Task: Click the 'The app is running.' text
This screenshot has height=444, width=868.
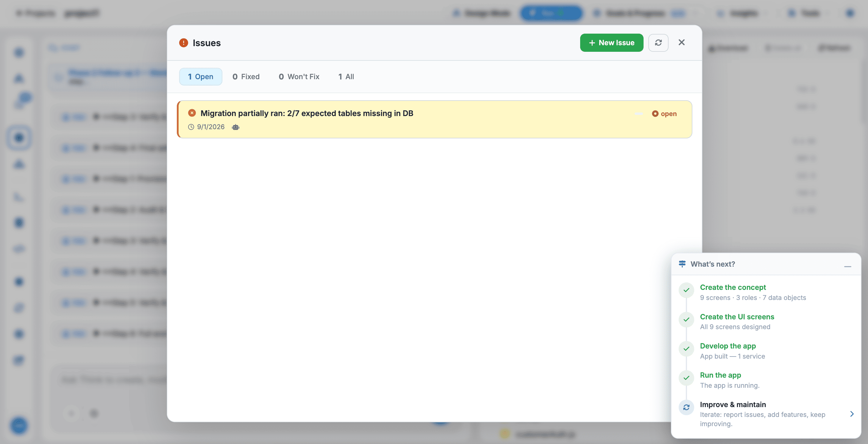Action: point(730,385)
